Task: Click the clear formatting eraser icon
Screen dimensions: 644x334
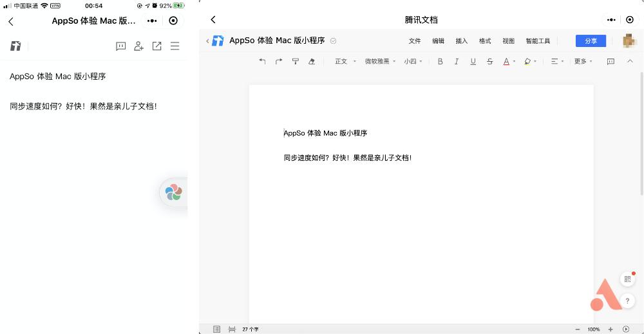Action: pos(312,62)
